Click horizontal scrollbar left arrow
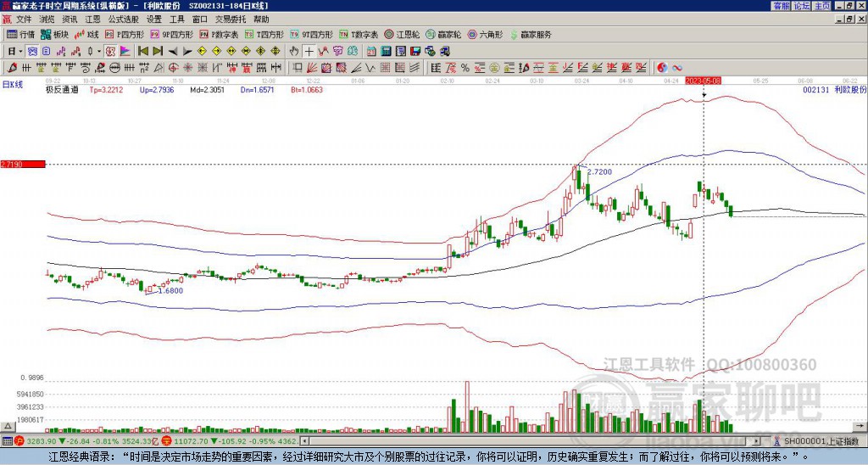 pos(304,441)
